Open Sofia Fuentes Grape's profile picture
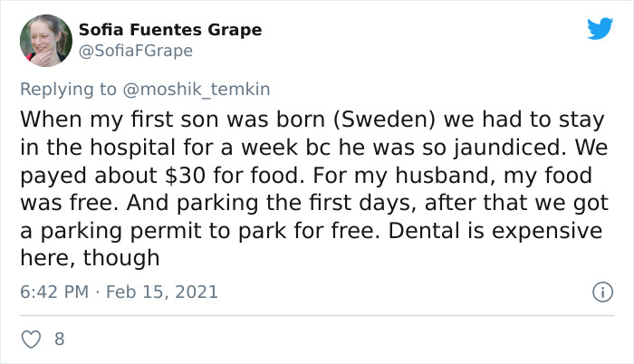Screen dimensions: 634x364 coord(45,41)
